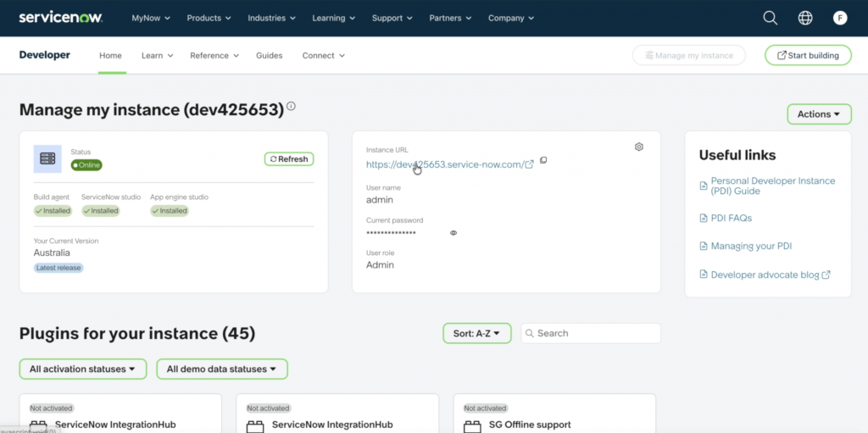The image size is (868, 433).
Task: Open the dev425653 instance URL link
Action: 449,164
